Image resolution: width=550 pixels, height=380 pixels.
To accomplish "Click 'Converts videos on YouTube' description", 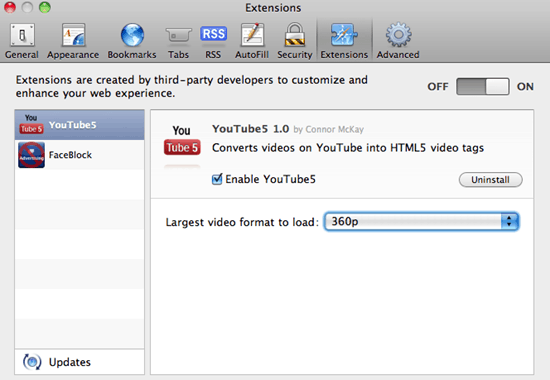I will click(x=348, y=148).
